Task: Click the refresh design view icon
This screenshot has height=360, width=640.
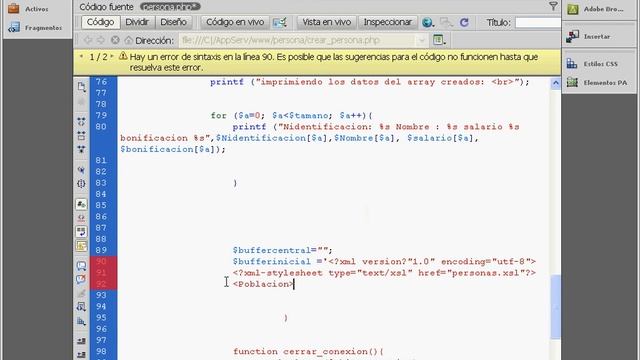Action: (x=464, y=22)
